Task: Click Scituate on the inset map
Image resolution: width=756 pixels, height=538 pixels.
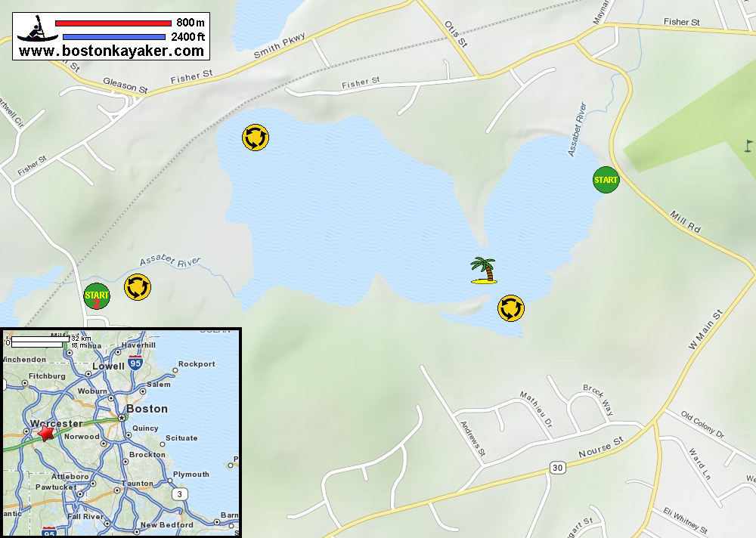Action: [x=181, y=438]
